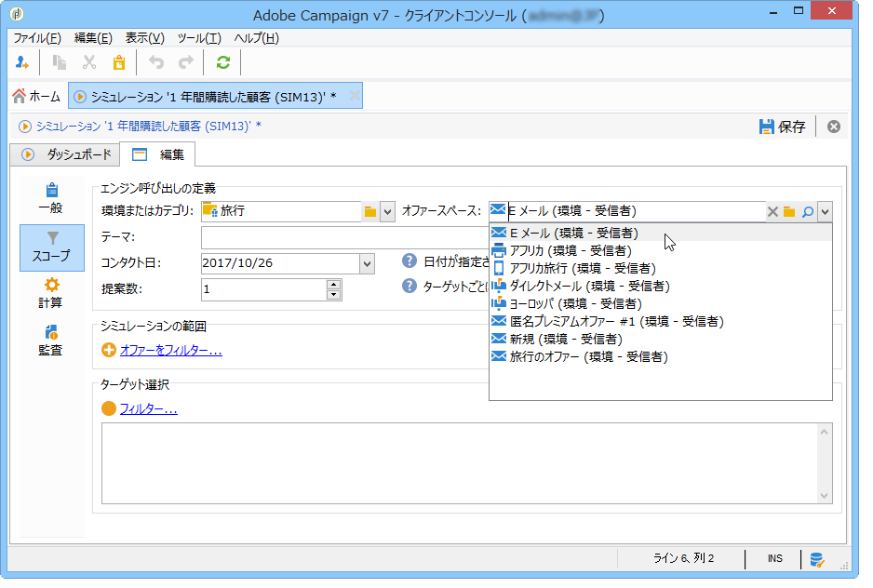Open the 編集(E) menu
This screenshot has width=873, height=588.
pyautogui.click(x=93, y=38)
